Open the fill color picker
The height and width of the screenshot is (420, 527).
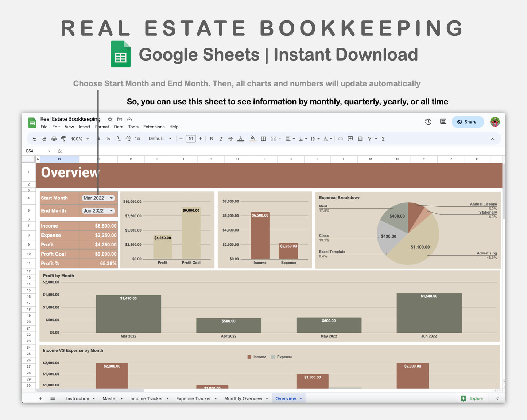(253, 139)
